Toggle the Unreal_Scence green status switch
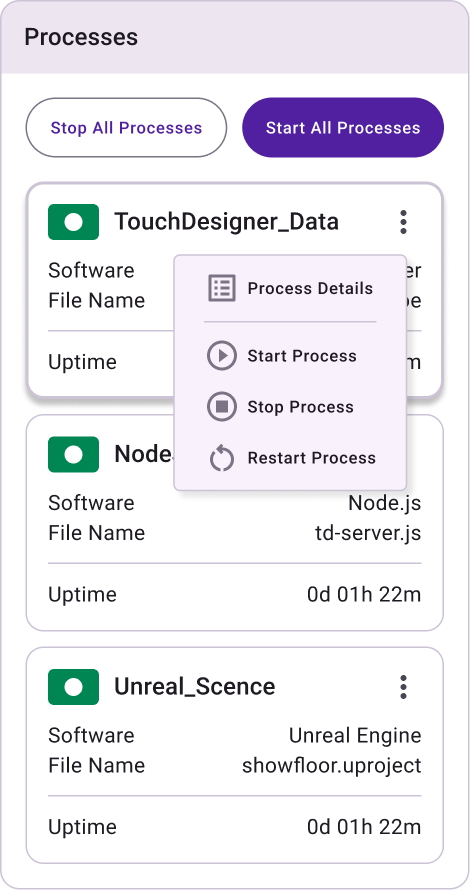470x890 pixels. click(74, 687)
